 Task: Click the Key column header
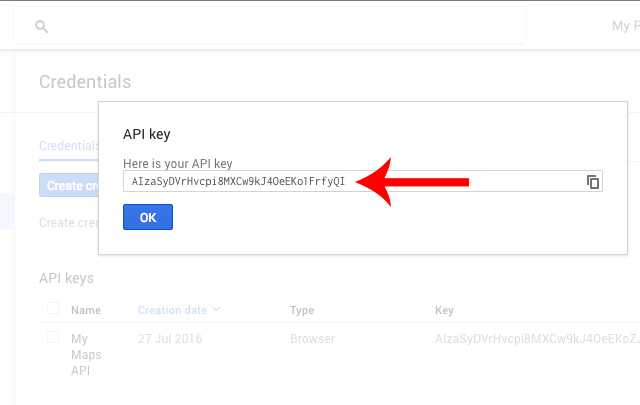click(x=444, y=310)
